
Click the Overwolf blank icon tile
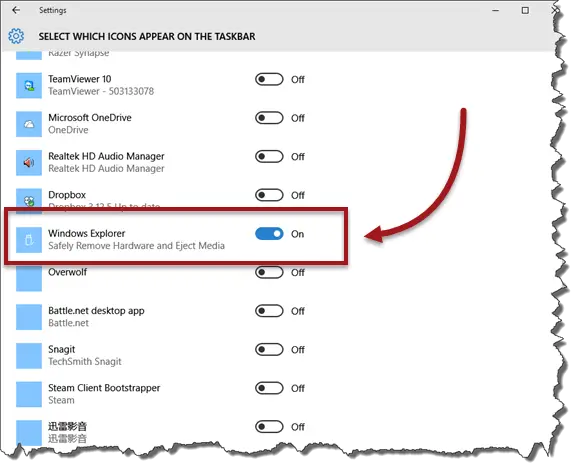29,278
